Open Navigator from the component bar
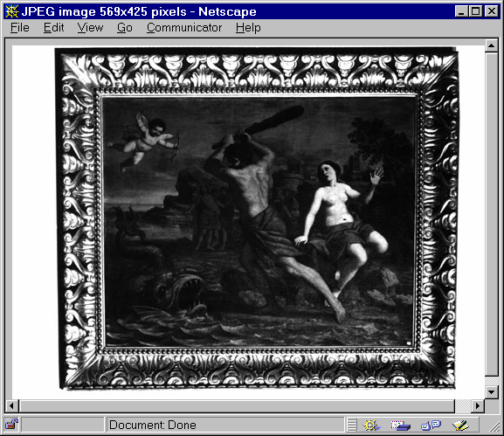 pos(371,425)
